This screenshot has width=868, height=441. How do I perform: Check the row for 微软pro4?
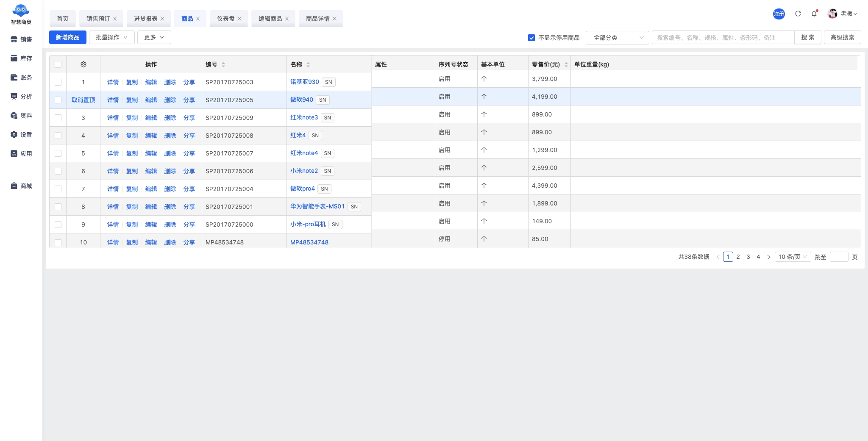coord(58,189)
